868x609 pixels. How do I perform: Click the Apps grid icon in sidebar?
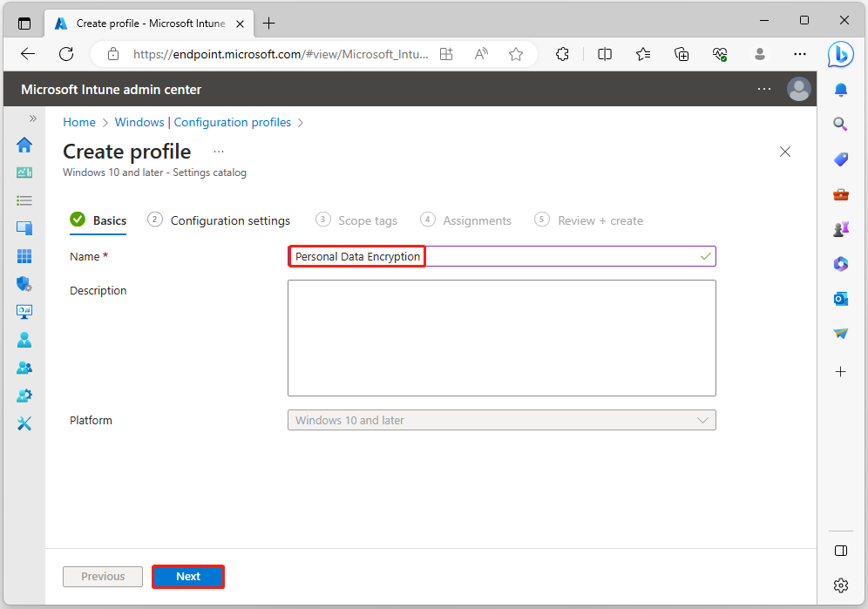coord(24,255)
